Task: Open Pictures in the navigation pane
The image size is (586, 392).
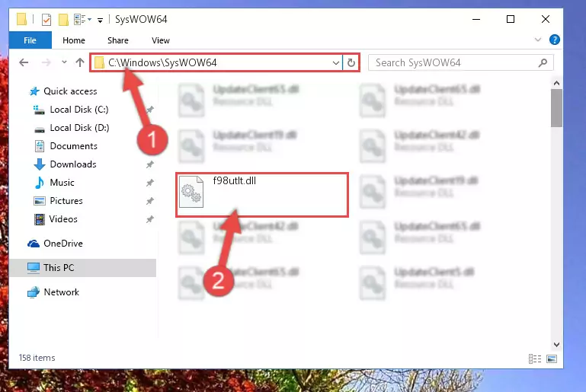Action: (66, 201)
